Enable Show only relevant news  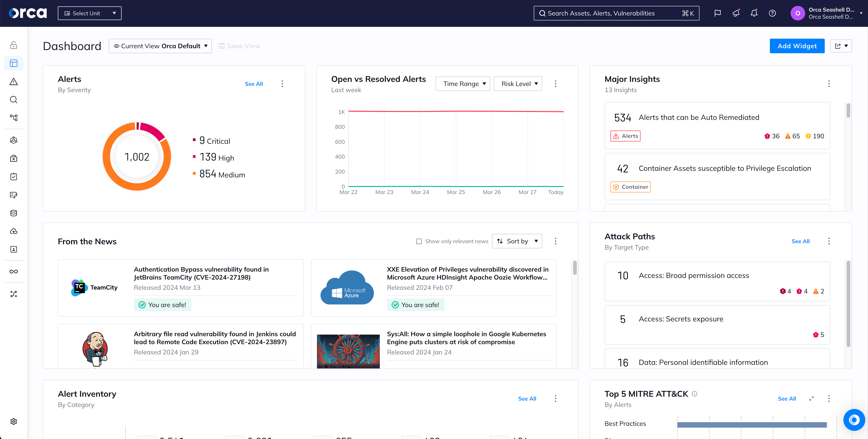pyautogui.click(x=419, y=241)
